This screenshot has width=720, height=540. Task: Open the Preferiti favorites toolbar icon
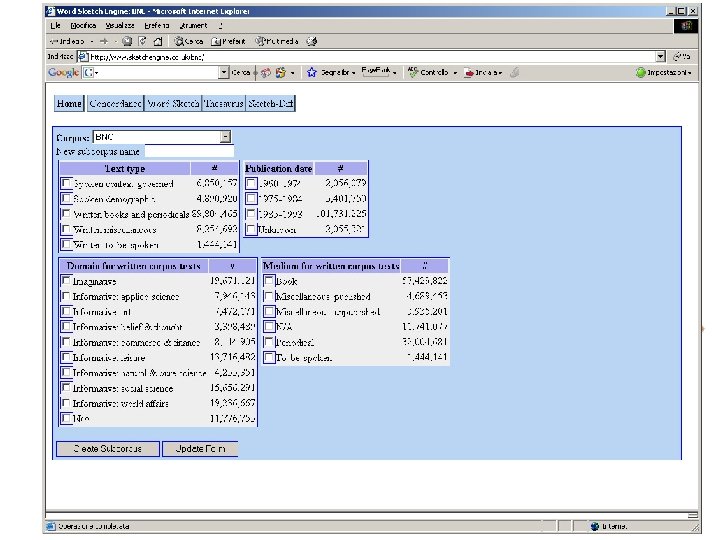(x=216, y=41)
